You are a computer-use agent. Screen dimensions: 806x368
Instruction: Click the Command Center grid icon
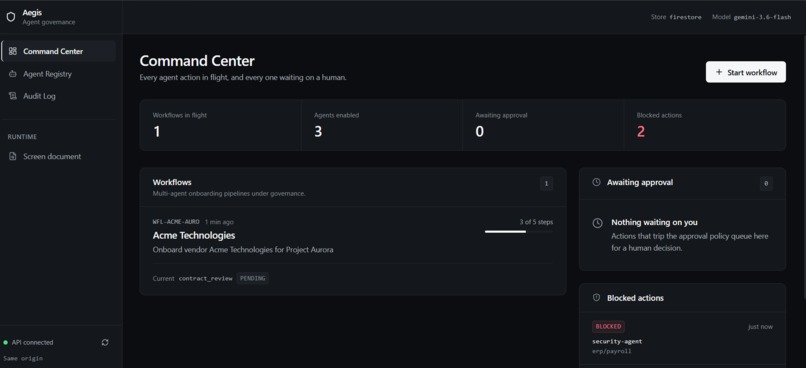point(13,51)
